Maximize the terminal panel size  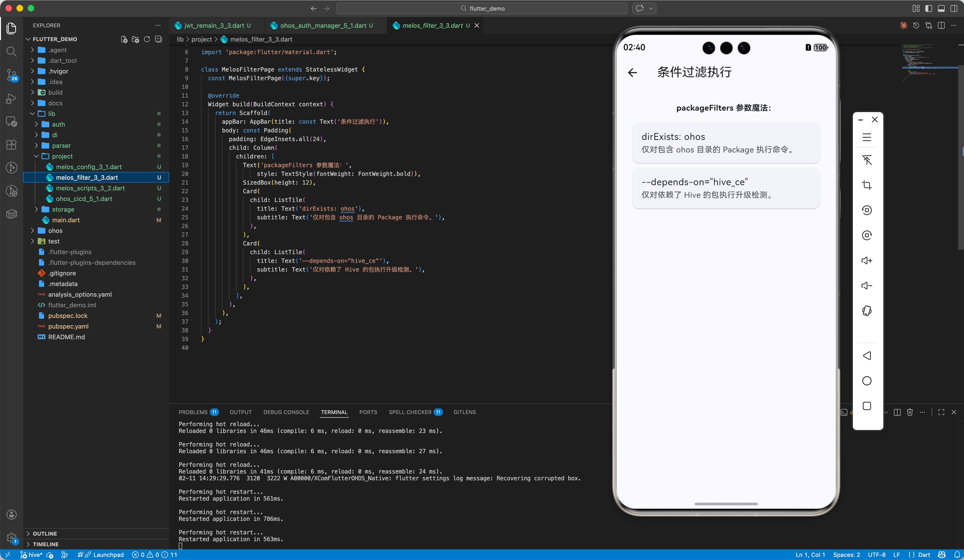click(941, 412)
